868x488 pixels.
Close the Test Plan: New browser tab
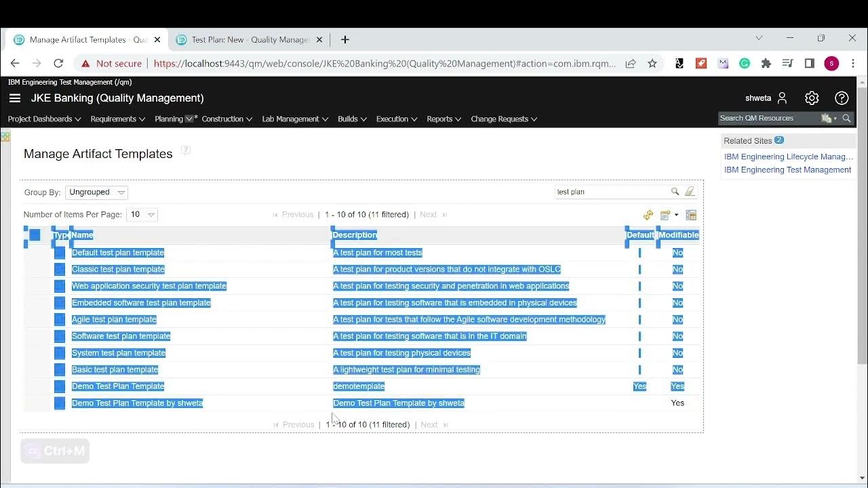point(319,40)
